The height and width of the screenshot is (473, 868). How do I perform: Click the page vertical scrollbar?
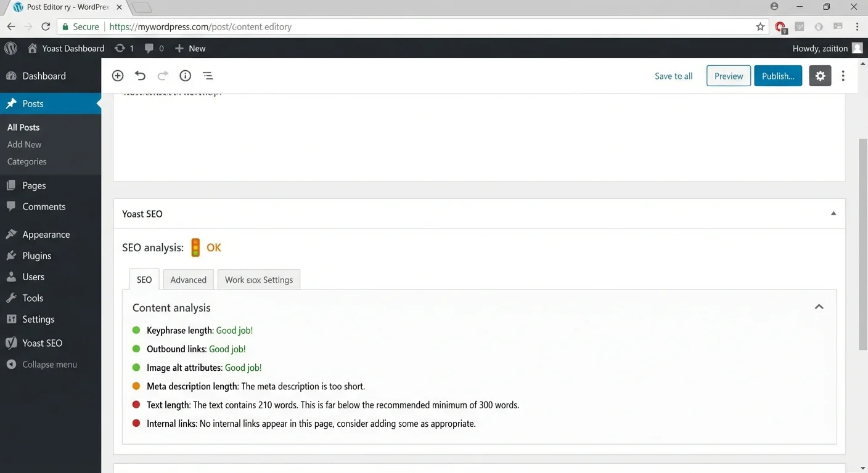(x=863, y=245)
